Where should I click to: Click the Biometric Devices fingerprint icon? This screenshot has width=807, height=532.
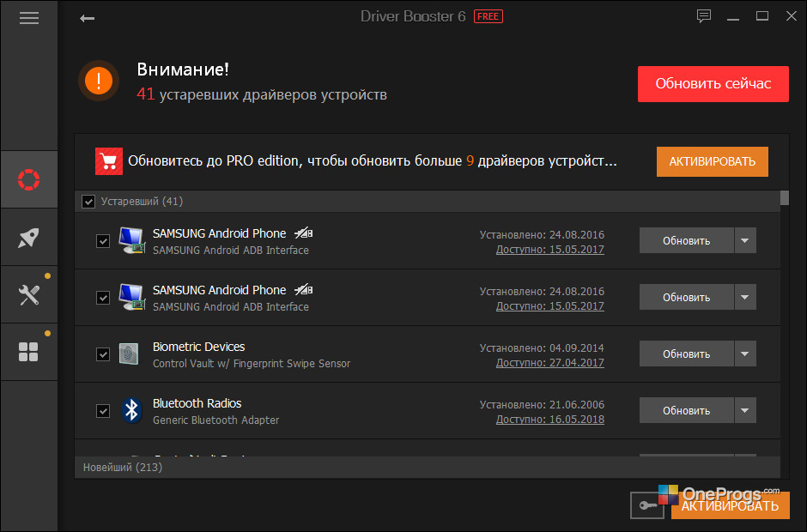pyautogui.click(x=129, y=354)
